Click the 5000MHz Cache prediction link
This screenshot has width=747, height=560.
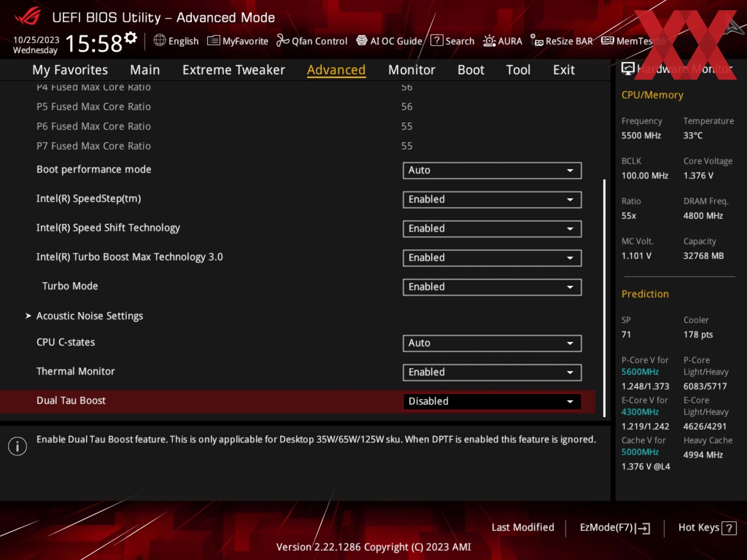640,452
